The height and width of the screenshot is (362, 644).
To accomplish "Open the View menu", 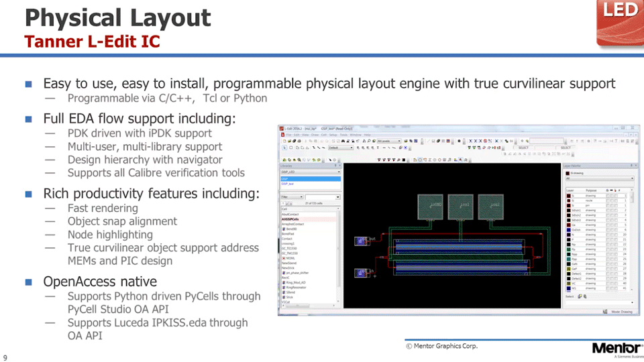I will point(305,135).
